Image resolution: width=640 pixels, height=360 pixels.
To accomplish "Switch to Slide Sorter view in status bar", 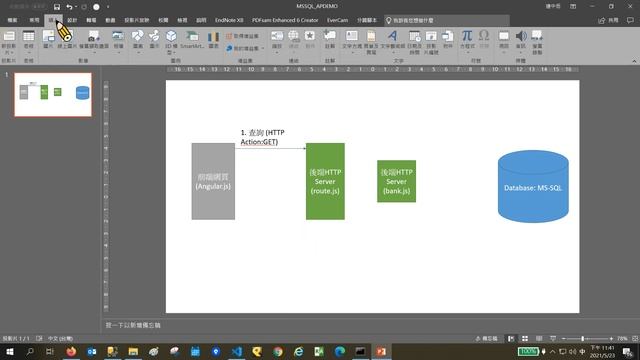I will click(525, 339).
